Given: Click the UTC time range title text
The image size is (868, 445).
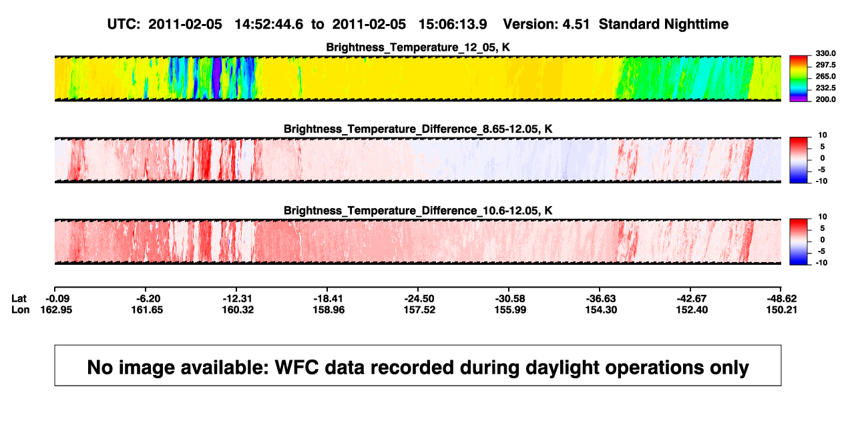Looking at the screenshot, I should click(417, 24).
